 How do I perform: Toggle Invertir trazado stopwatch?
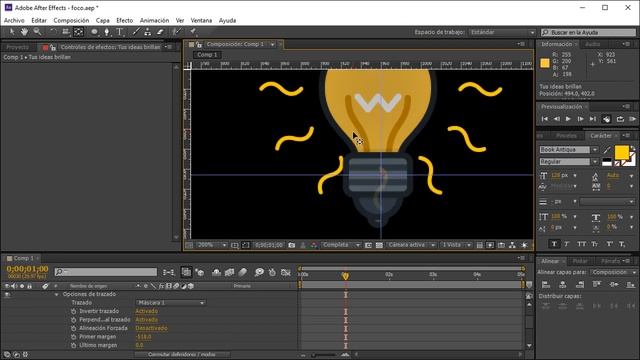[73, 311]
